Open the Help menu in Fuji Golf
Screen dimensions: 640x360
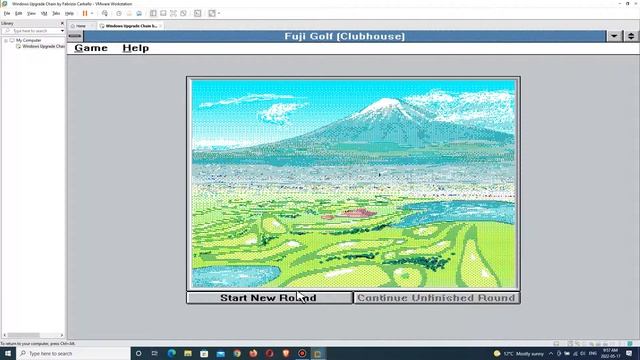(136, 48)
